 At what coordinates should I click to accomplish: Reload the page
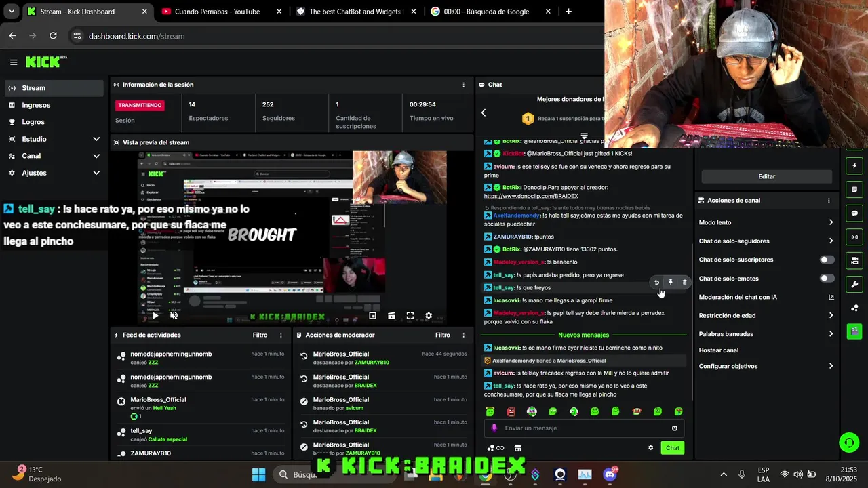tap(52, 36)
